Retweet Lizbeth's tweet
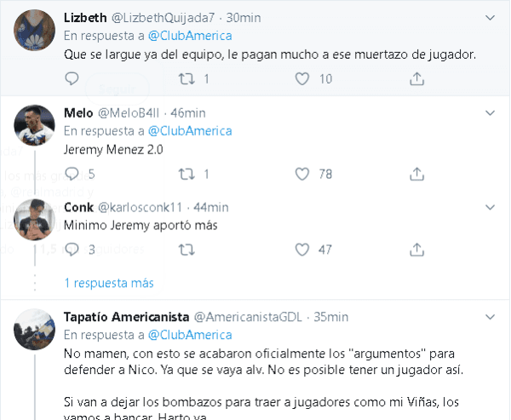 186,79
